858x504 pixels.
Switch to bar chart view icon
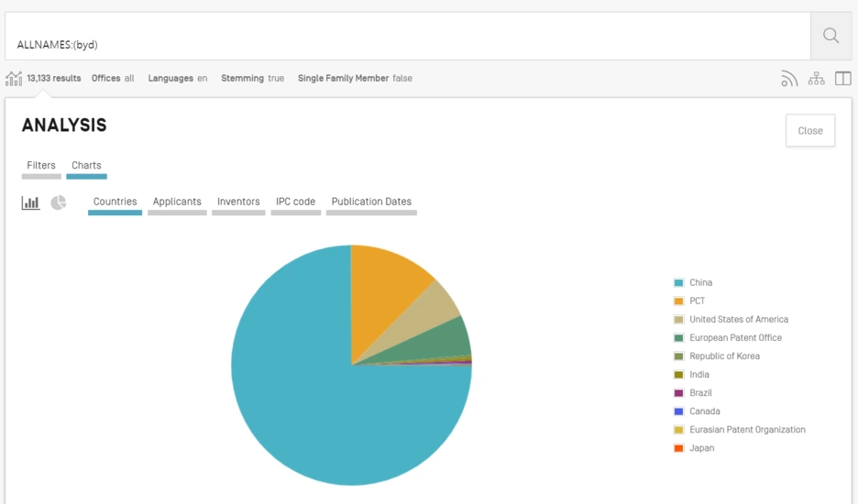(x=30, y=203)
